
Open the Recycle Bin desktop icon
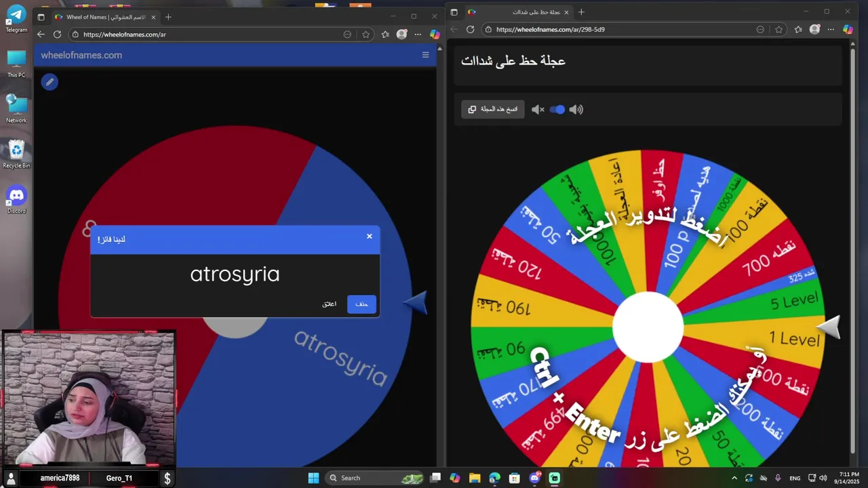click(x=16, y=154)
